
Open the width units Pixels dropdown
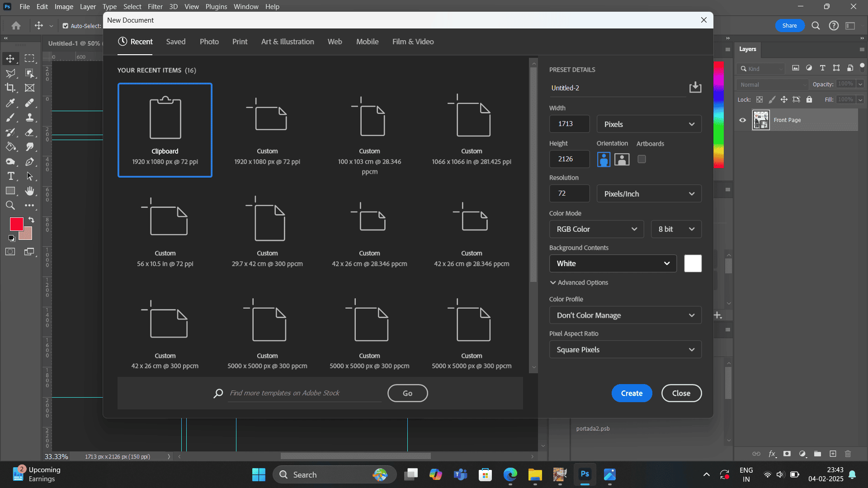click(x=649, y=124)
